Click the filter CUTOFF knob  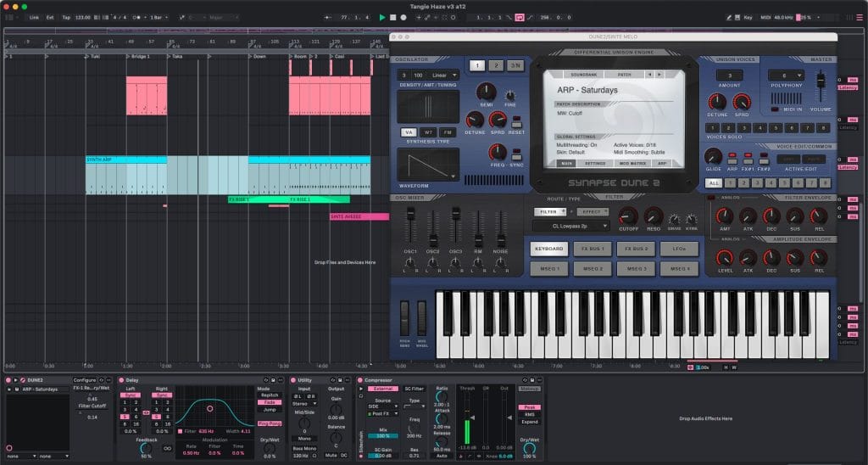pos(628,216)
